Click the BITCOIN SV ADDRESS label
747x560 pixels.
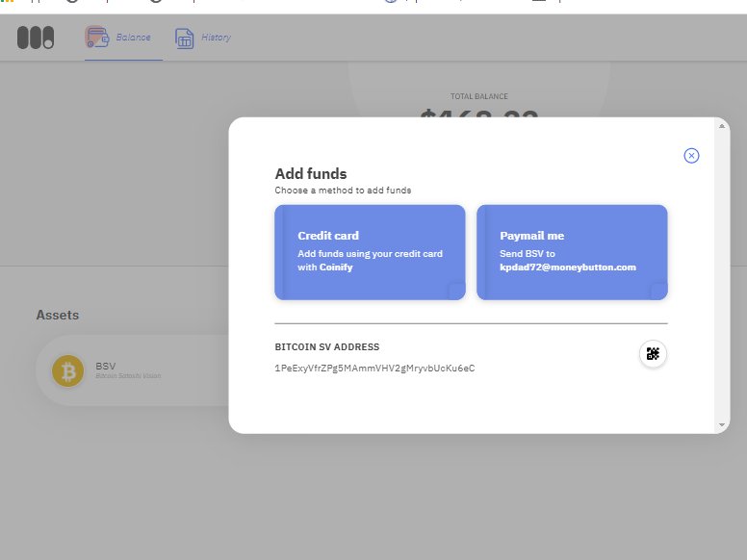327,346
